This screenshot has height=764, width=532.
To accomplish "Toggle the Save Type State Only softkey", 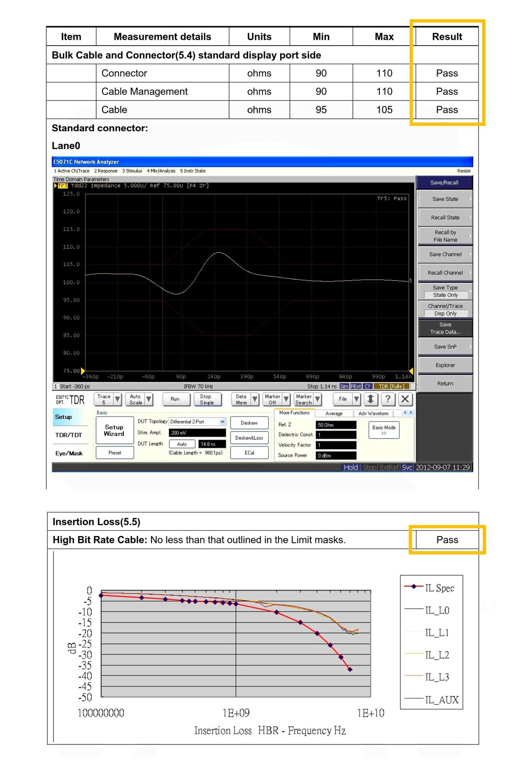I will (x=445, y=291).
